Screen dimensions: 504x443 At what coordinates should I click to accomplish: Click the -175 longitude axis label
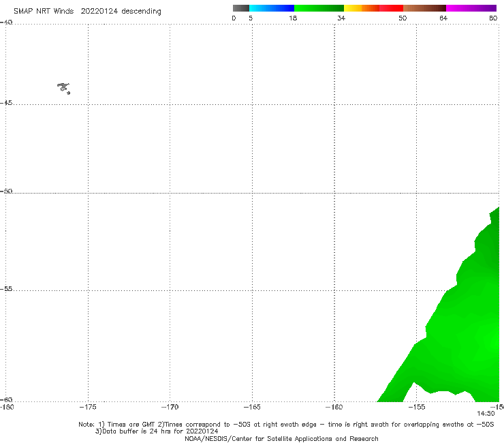pyautogui.click(x=88, y=407)
